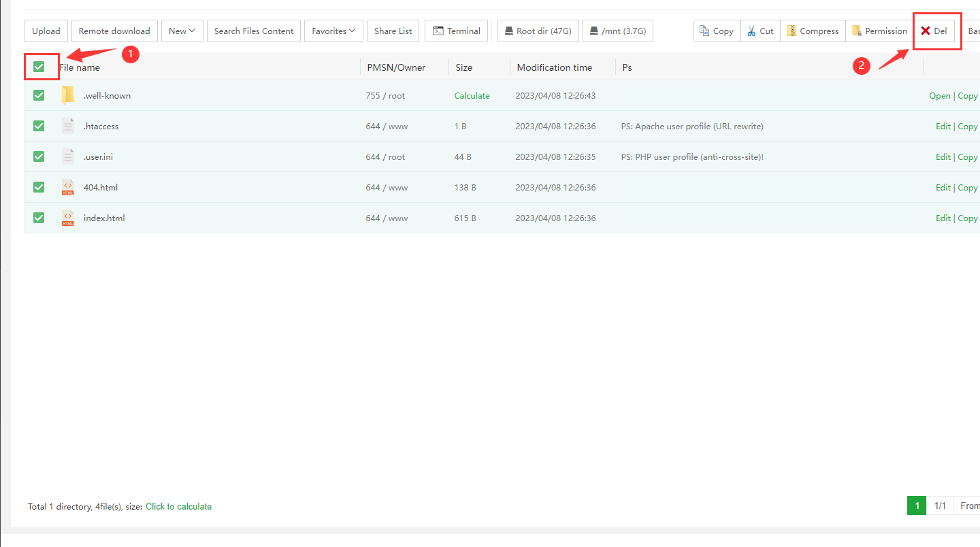Sort files by Size column header
980x547 pixels.
463,67
